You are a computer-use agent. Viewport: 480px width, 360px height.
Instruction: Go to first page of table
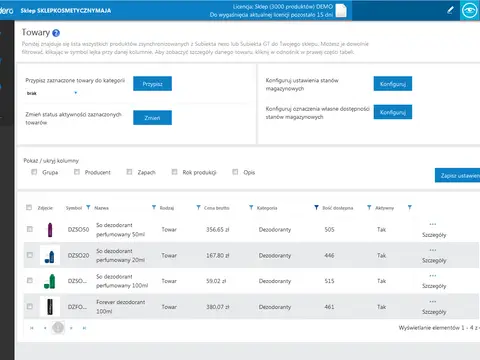(x=32, y=328)
